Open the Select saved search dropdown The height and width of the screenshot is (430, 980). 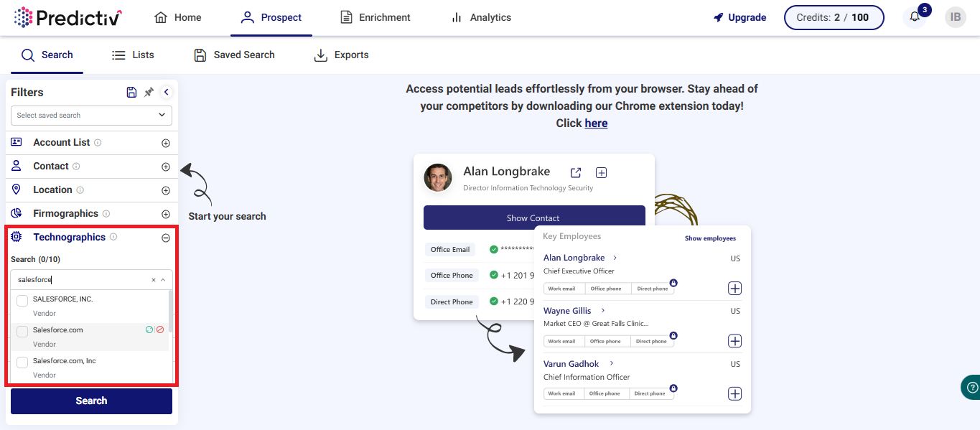91,115
